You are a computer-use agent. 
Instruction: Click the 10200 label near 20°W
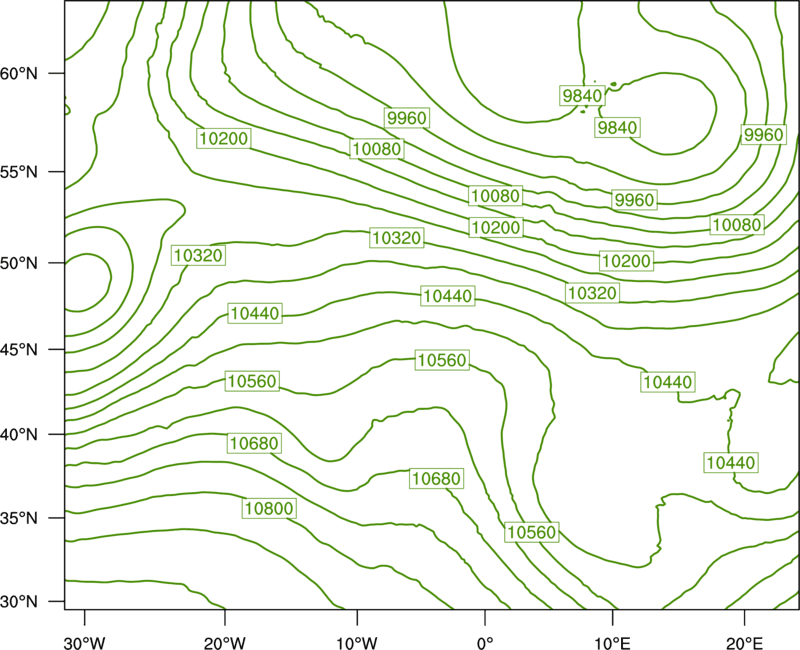(223, 138)
